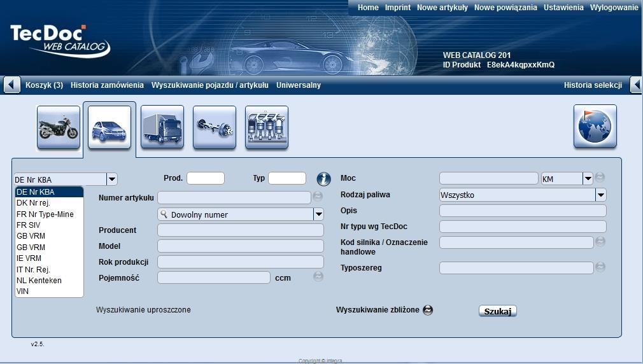Choose IT Nr. Rej. option
This screenshot has height=364, width=643.
(x=49, y=269)
